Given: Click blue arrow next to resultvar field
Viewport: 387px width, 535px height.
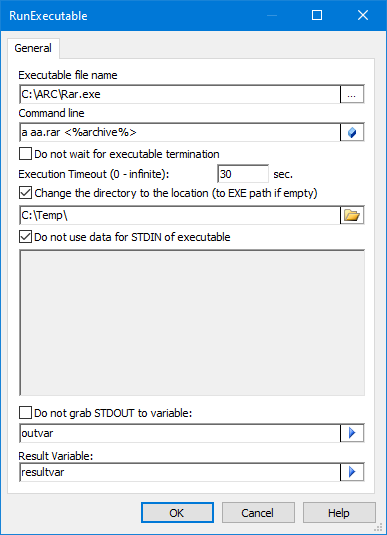Looking at the screenshot, I should click(352, 472).
